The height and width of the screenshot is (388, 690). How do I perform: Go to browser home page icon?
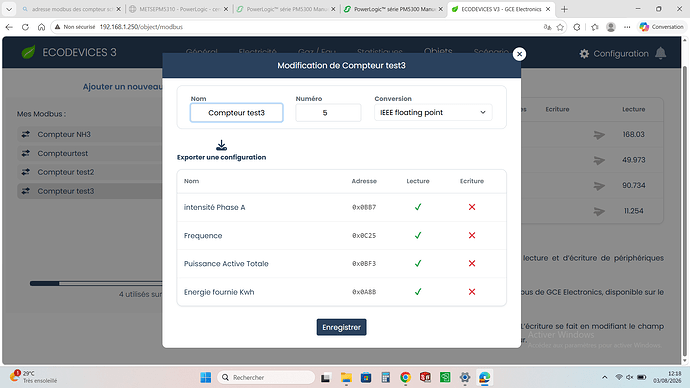coord(41,27)
